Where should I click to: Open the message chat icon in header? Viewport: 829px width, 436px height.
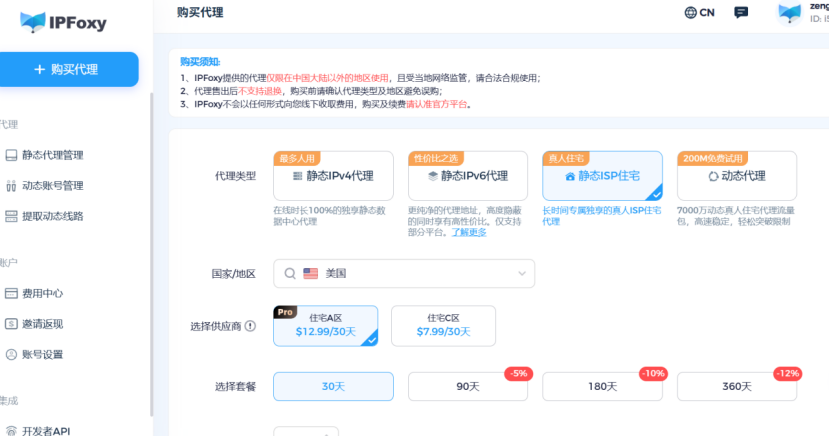741,13
